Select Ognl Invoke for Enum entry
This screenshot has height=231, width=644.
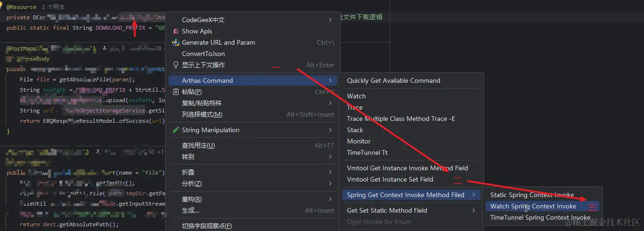tap(379, 222)
